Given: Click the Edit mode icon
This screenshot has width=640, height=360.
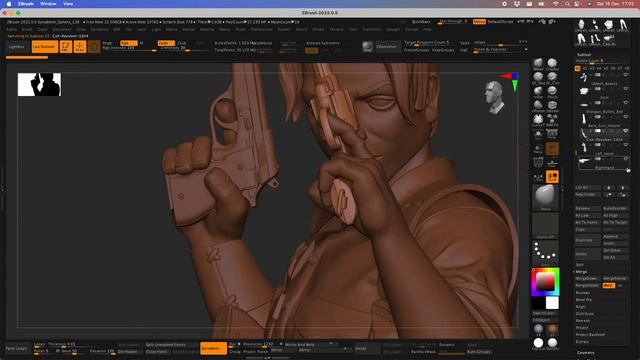Looking at the screenshot, I should click(x=66, y=47).
